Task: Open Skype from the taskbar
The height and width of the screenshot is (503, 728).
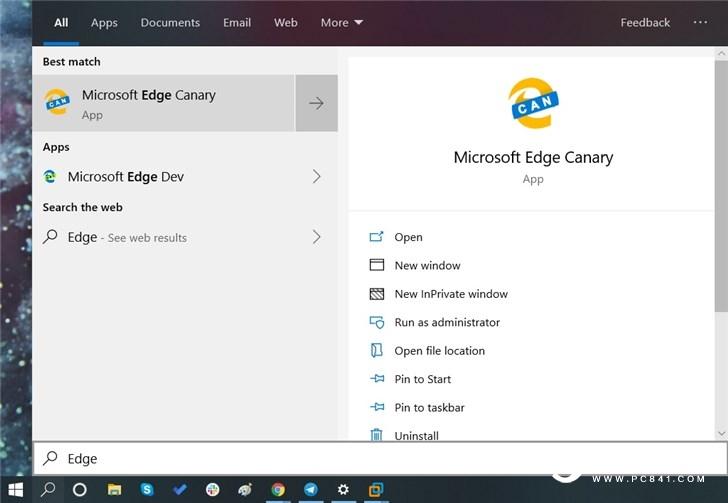Action: [147, 490]
